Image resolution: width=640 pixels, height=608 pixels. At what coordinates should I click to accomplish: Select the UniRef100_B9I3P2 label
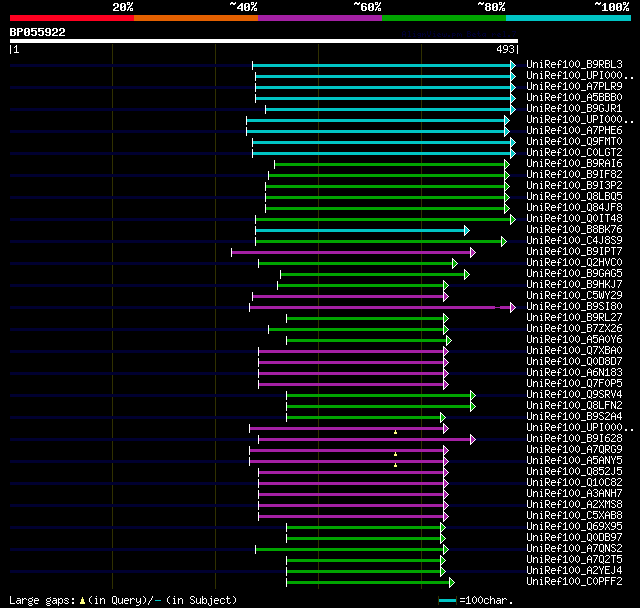[574, 186]
